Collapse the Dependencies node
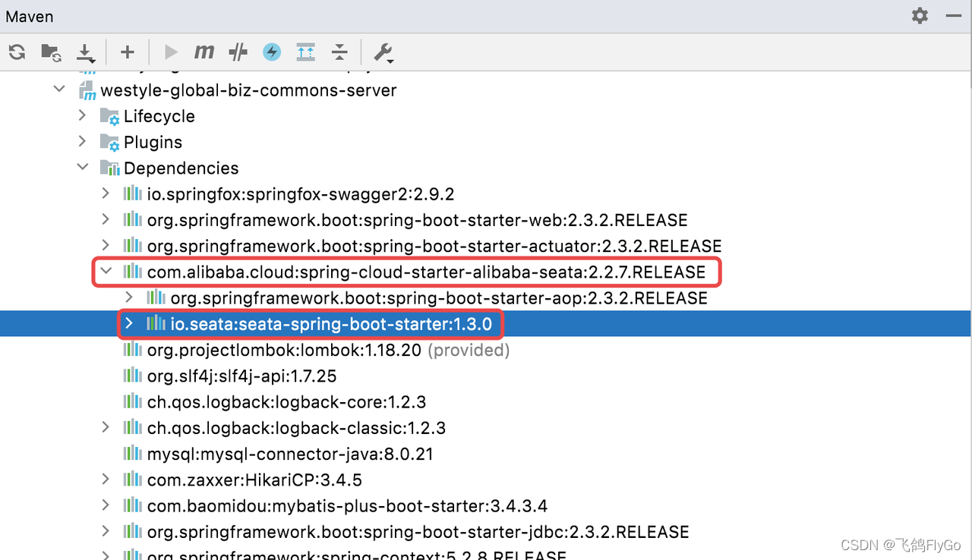This screenshot has height=560, width=972. point(82,167)
